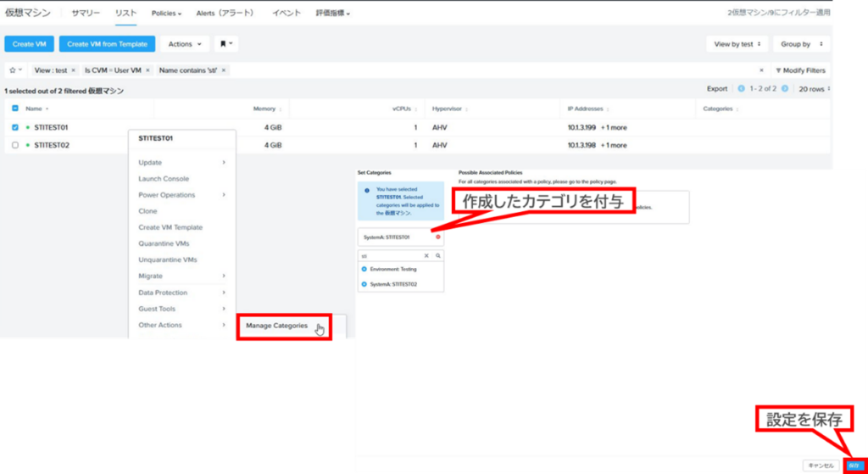Remove the SystemA: STITEST01 category with red icon
This screenshot has height=474, width=868.
pos(437,237)
